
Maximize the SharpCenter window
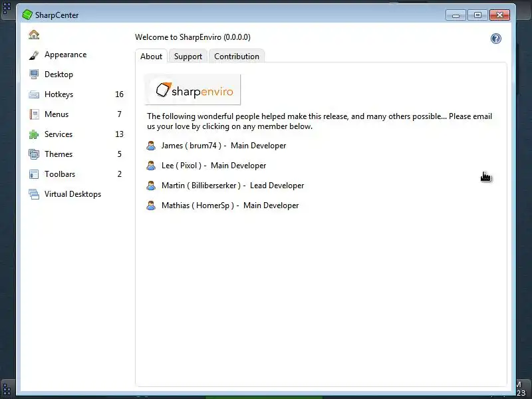coord(477,15)
